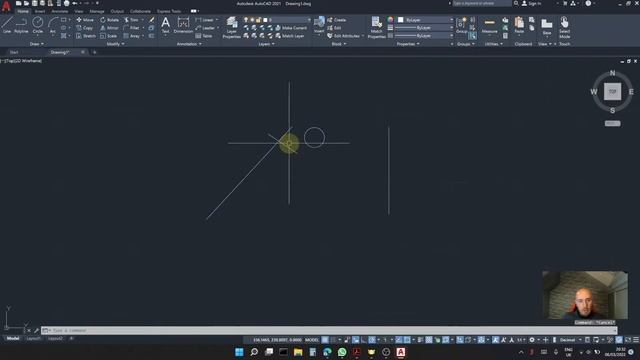Click the TOP face of ViewCube
This screenshot has width=640, height=360.
click(x=612, y=91)
